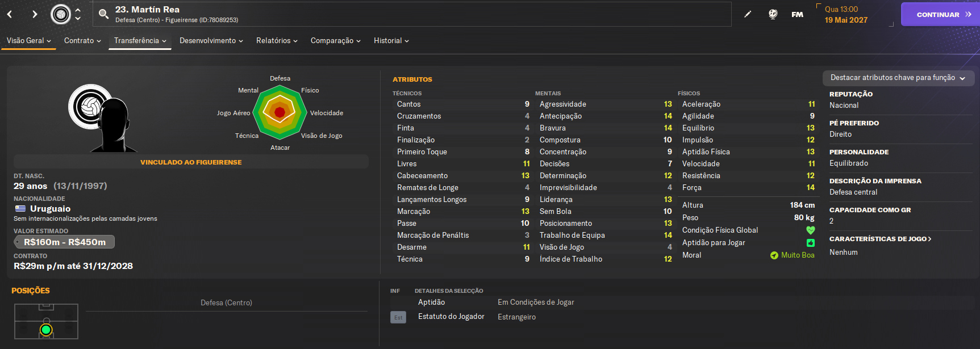Expand the 'Destacar atributos chave para função' dropdown
This screenshot has width=980, height=349.
(898, 78)
